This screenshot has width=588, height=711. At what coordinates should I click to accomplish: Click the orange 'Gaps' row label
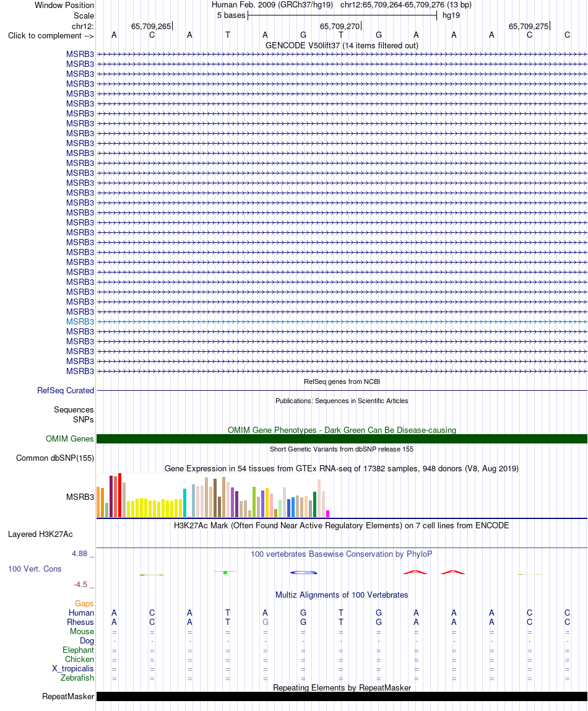(84, 603)
